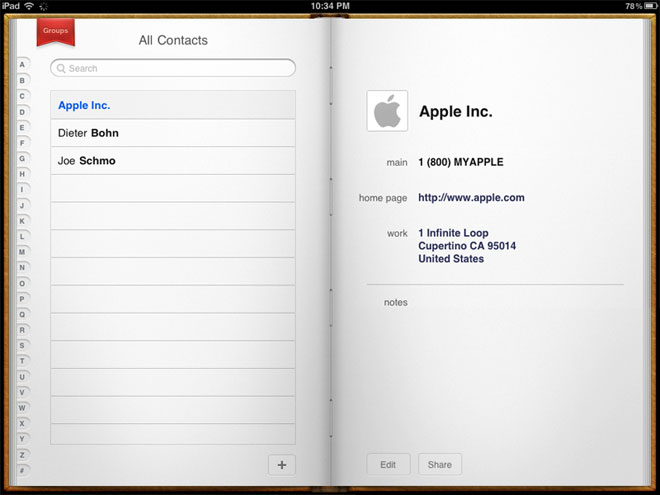Jump to index tab C
Viewport: 660px width, 495px height.
coord(22,96)
